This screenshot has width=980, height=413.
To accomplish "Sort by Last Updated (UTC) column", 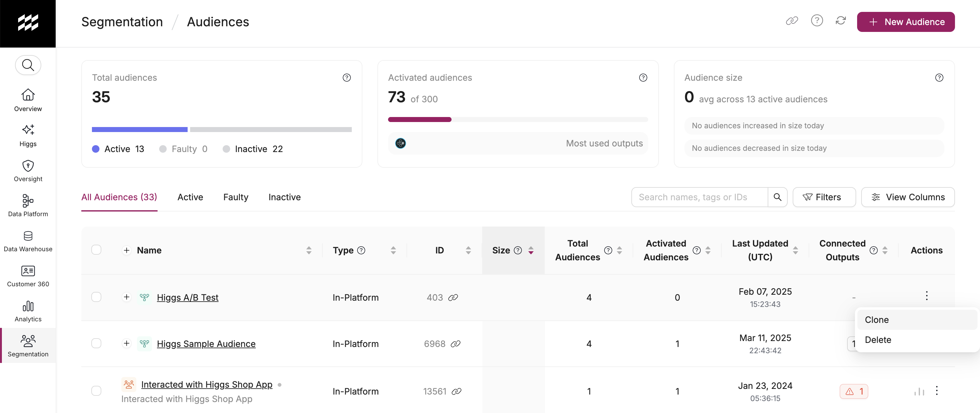I will [795, 251].
